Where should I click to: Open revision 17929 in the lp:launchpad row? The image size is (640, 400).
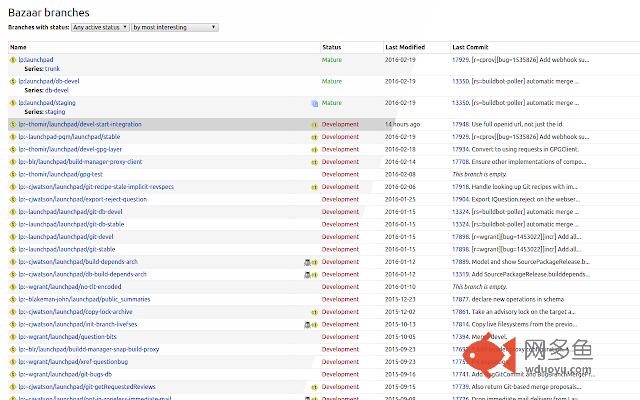(x=461, y=60)
